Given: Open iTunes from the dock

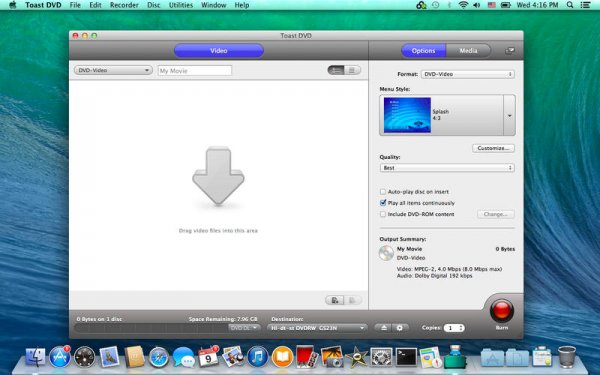Looking at the screenshot, I should click(x=258, y=356).
